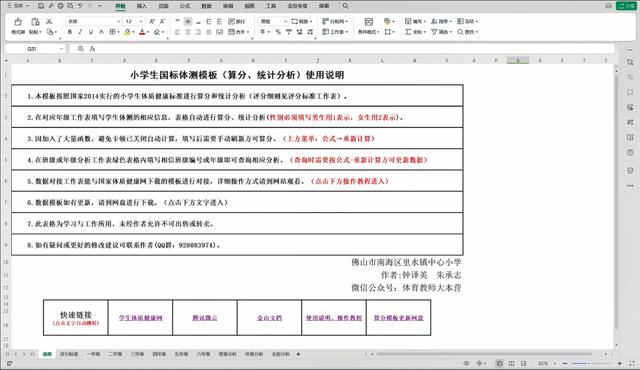Image resolution: width=640 pixels, height=370 pixels.
Task: Toggle Italic formatting
Action: pyautogui.click(x=80, y=32)
